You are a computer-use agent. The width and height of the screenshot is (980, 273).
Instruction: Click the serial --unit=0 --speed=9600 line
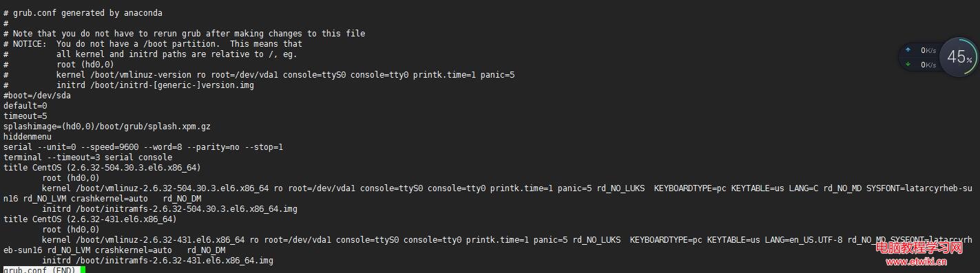(x=143, y=147)
